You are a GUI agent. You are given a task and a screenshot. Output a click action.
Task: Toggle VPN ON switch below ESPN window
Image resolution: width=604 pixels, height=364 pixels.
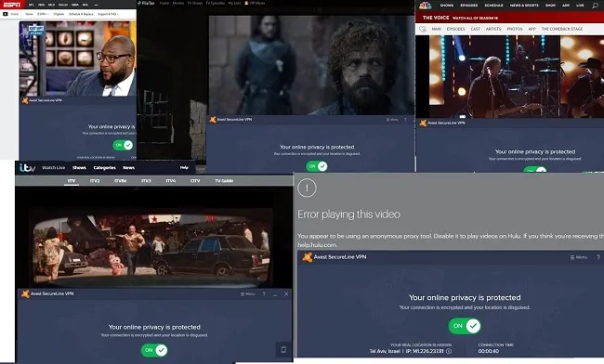click(123, 145)
